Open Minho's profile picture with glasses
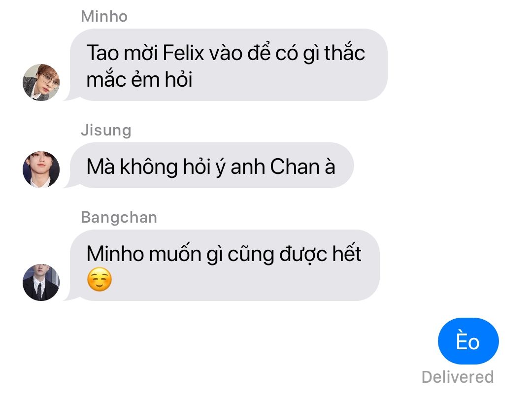The height and width of the screenshot is (398, 532). click(41, 82)
